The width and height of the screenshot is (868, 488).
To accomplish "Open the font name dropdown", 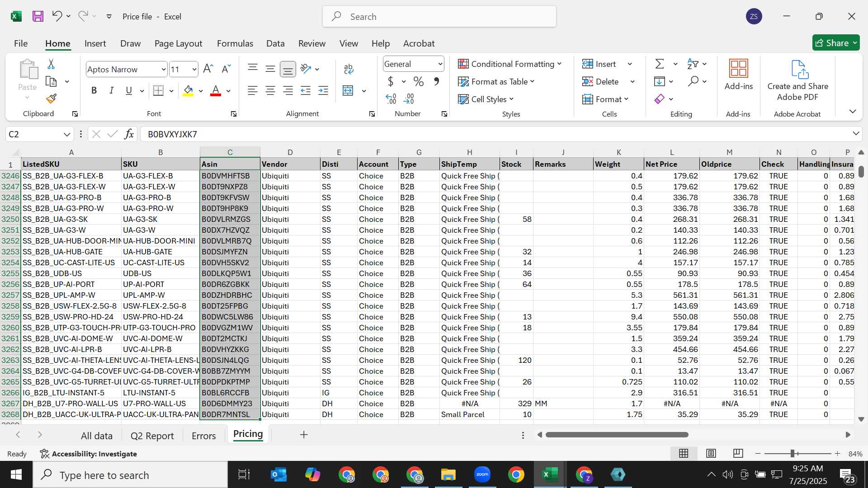I will point(163,69).
